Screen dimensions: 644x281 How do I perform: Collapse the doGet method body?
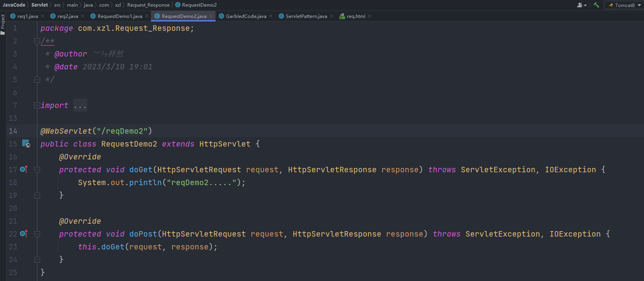37,170
